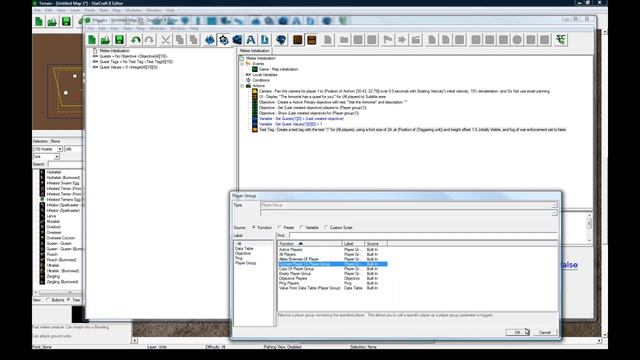Open Modules menu in Terrain window

coord(133,10)
